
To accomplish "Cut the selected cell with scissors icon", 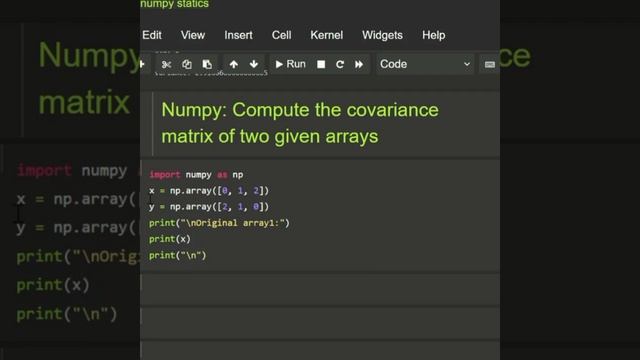I will pos(166,64).
